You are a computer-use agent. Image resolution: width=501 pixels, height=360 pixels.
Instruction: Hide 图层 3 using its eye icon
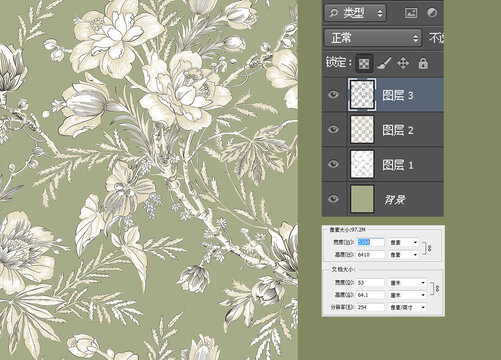(x=333, y=95)
